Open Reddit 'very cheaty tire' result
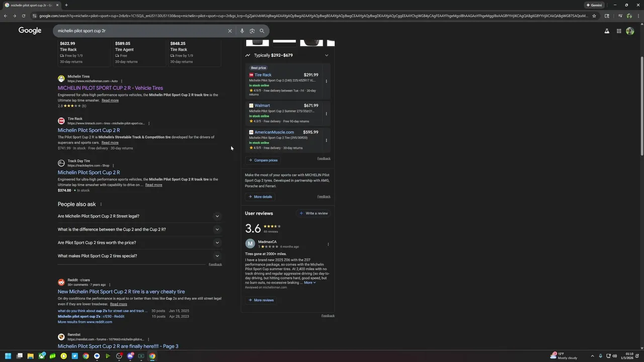Screen dimensions: 644x362 121,292
